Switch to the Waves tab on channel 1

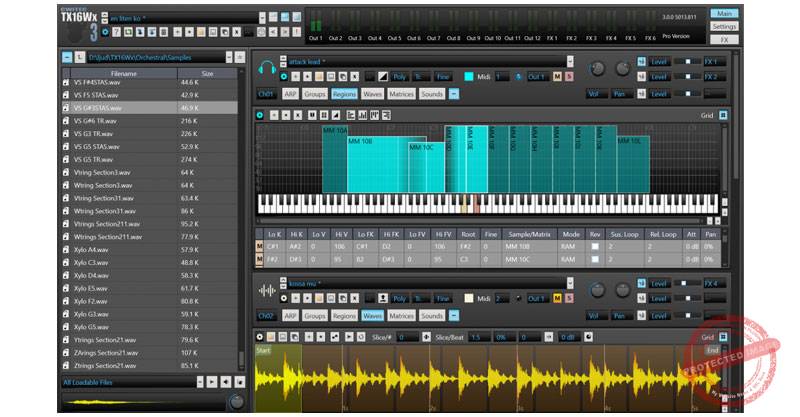click(x=372, y=94)
